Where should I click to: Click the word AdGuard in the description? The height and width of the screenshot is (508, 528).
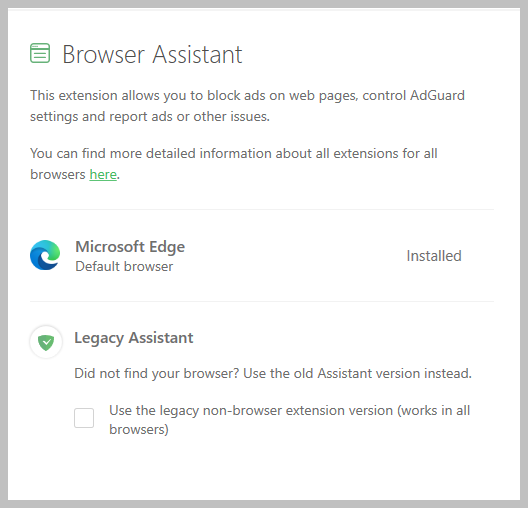click(x=437, y=95)
